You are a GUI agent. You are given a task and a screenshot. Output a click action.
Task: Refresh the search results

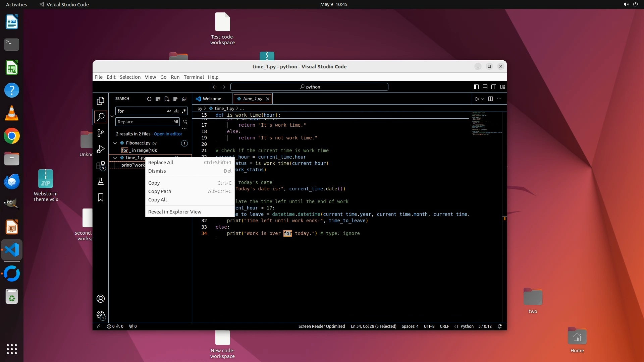(149, 99)
